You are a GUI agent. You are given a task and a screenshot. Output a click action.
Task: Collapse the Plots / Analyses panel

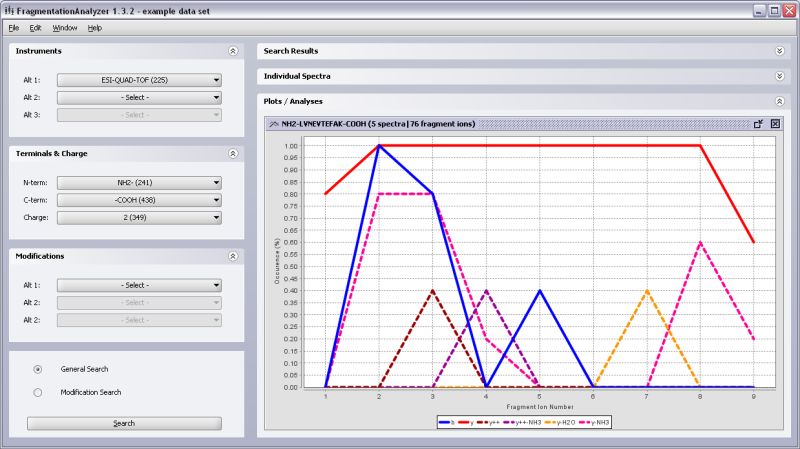point(779,102)
